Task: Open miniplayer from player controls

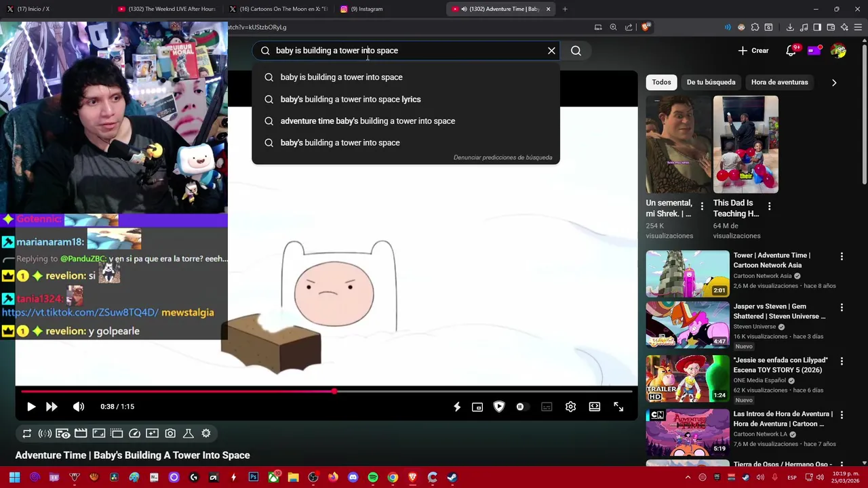Action: click(477, 407)
